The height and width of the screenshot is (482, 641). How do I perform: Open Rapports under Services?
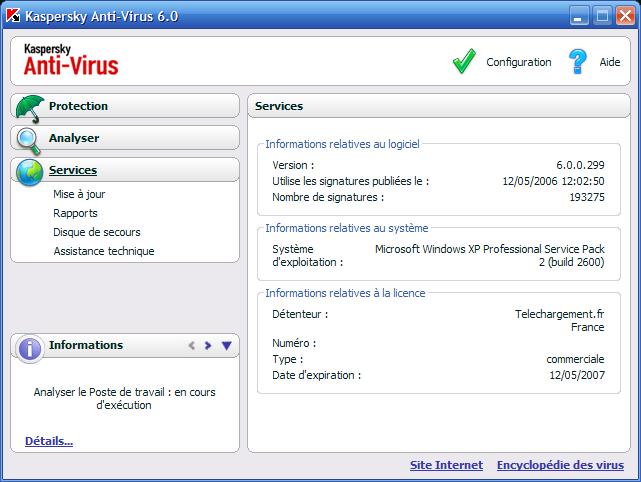[75, 213]
